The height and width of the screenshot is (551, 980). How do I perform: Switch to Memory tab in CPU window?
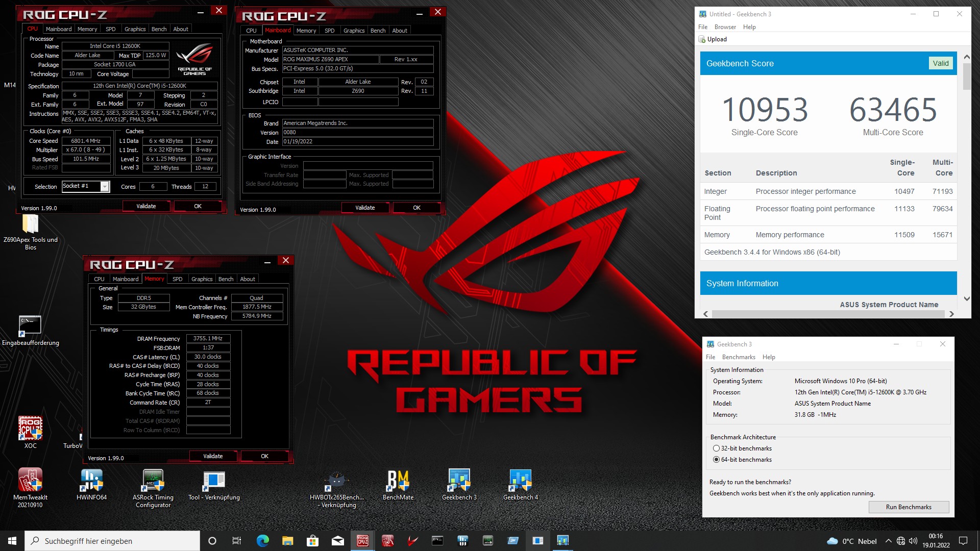tap(87, 29)
